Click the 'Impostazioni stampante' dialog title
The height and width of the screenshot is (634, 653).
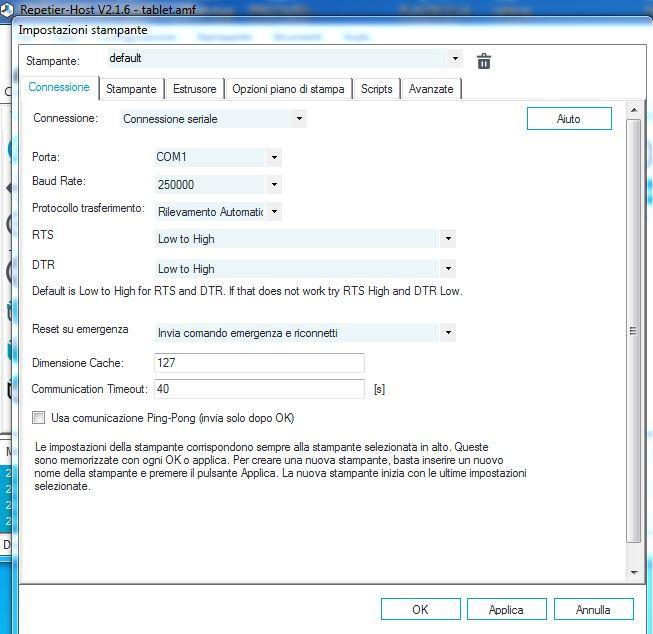tap(83, 30)
